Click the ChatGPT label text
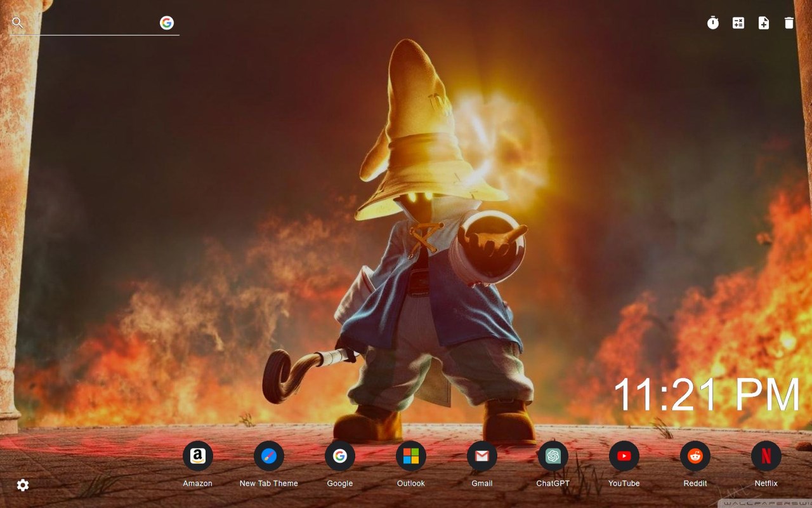812x508 pixels. coord(553,483)
